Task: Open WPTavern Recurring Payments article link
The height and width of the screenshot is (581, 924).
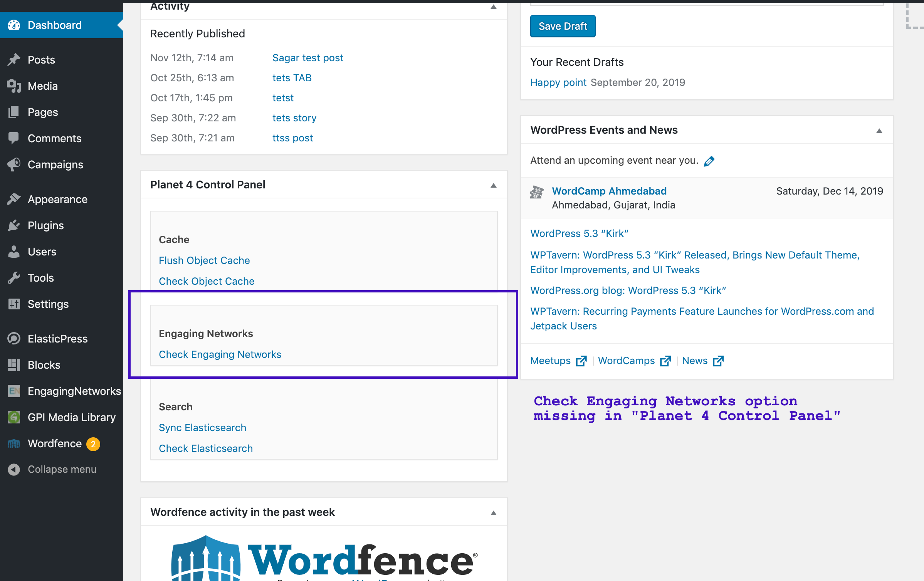Action: point(702,319)
